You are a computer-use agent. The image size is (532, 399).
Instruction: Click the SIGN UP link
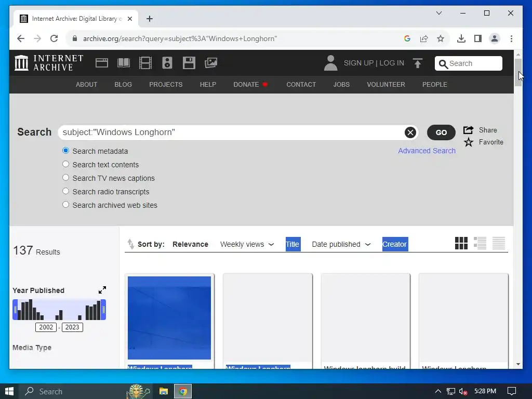tap(358, 63)
